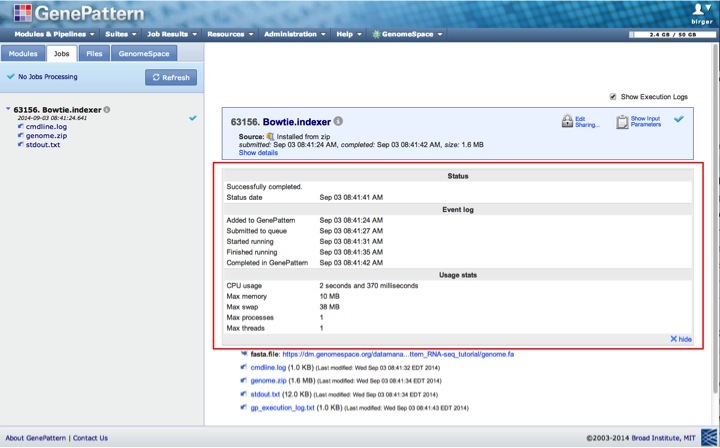Switch to the Modules tab
The image size is (720, 448).
tap(23, 53)
